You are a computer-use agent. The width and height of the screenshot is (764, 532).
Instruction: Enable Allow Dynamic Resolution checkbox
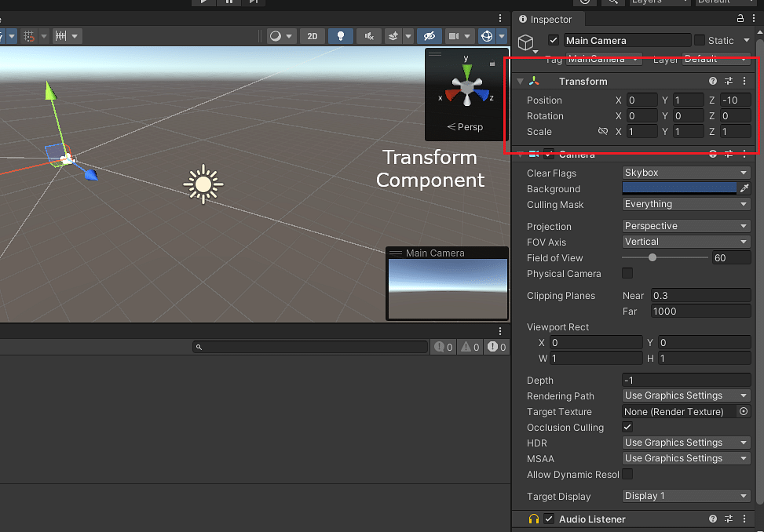(627, 474)
